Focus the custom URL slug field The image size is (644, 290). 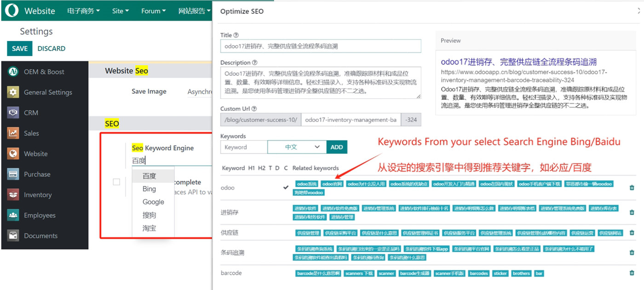tap(351, 119)
